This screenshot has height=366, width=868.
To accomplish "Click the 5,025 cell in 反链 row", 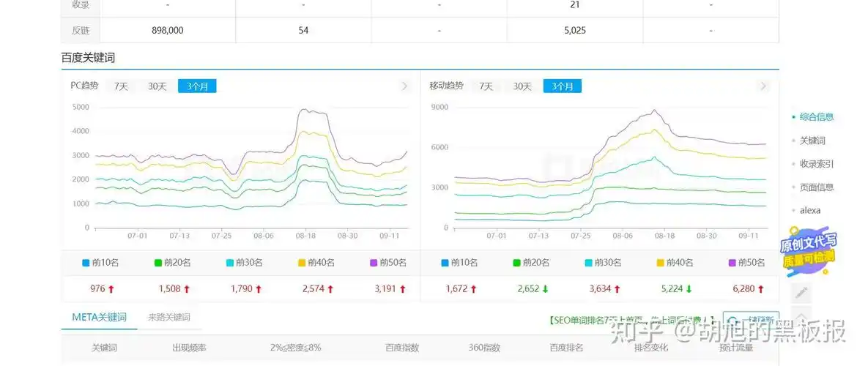I will click(574, 31).
